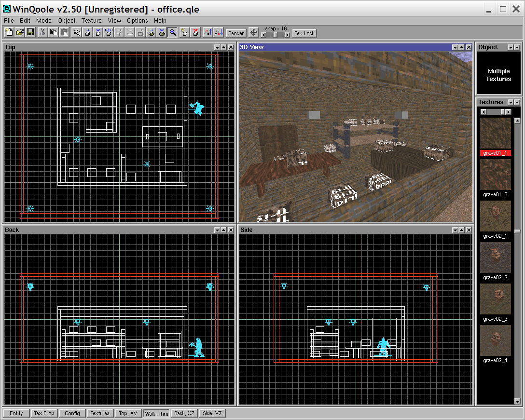Save the map with the floppy disk icon
525x420 pixels.
coord(30,32)
